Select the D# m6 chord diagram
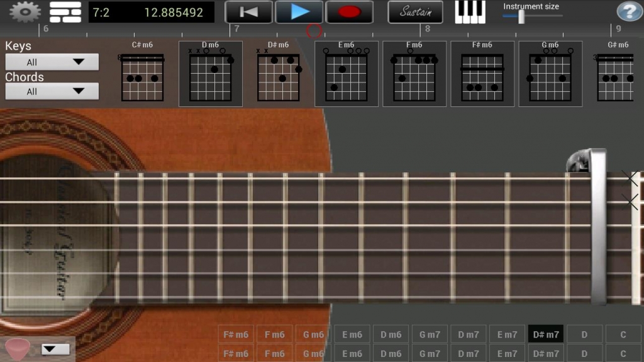The height and width of the screenshot is (362, 644). 278,73
